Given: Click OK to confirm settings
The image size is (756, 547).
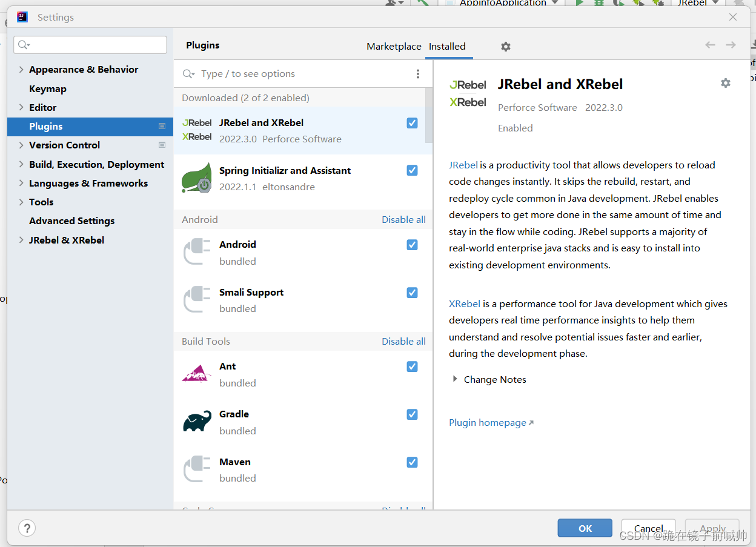Looking at the screenshot, I should (585, 528).
